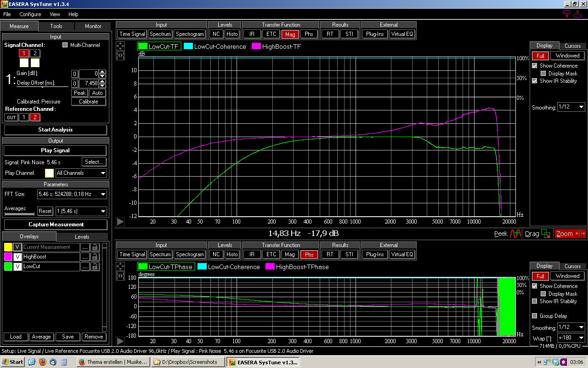Click the play arrow below the phase graph

(x=120, y=341)
